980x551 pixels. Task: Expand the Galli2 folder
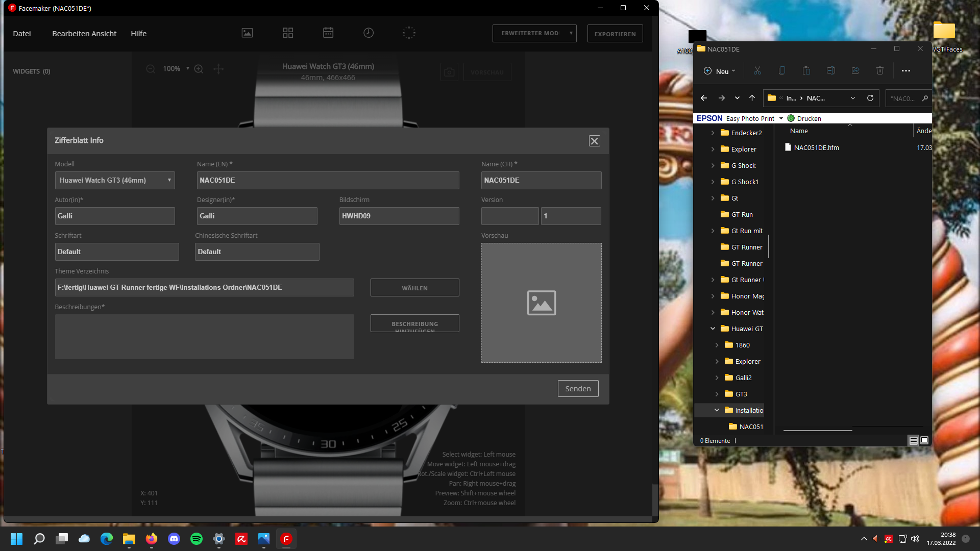717,378
